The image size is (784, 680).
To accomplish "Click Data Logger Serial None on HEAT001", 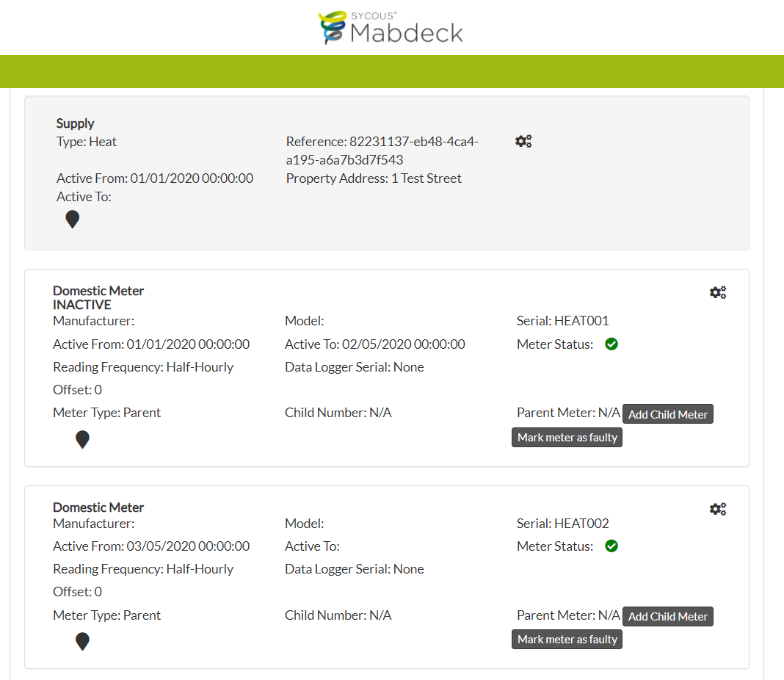I will point(354,366).
